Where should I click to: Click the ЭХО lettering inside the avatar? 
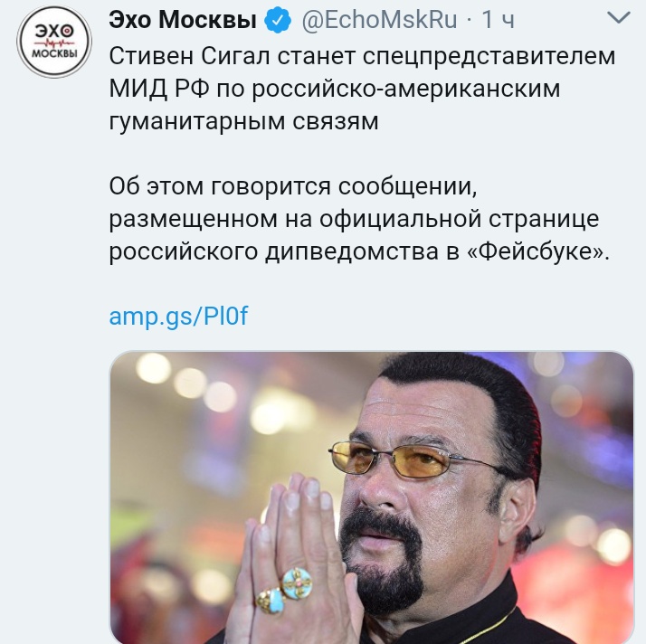[54, 31]
